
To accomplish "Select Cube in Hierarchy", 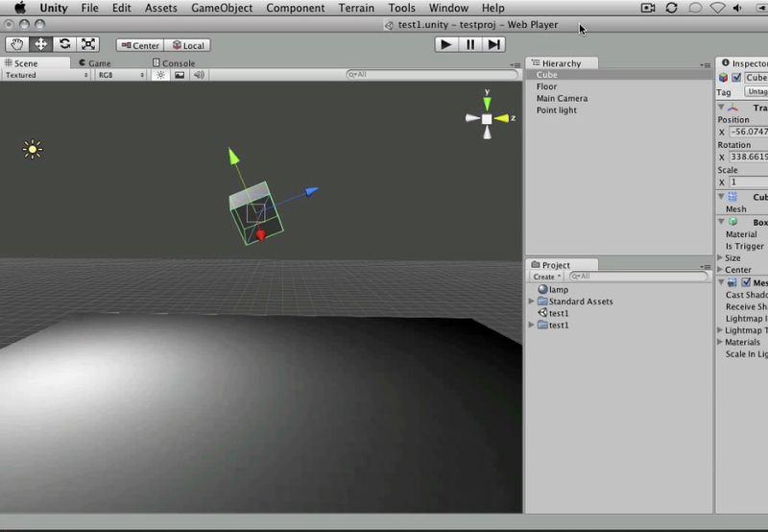I will coord(619,75).
